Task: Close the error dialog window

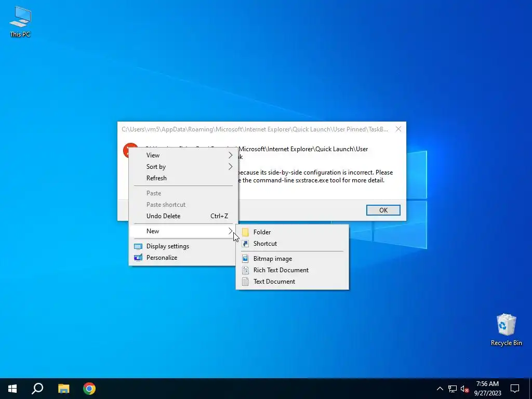Action: pos(398,129)
